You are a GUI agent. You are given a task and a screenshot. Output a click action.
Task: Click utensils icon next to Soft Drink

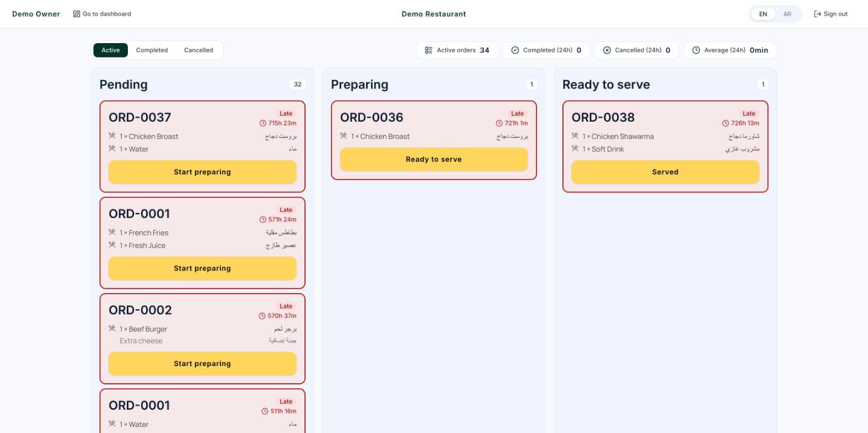click(575, 149)
